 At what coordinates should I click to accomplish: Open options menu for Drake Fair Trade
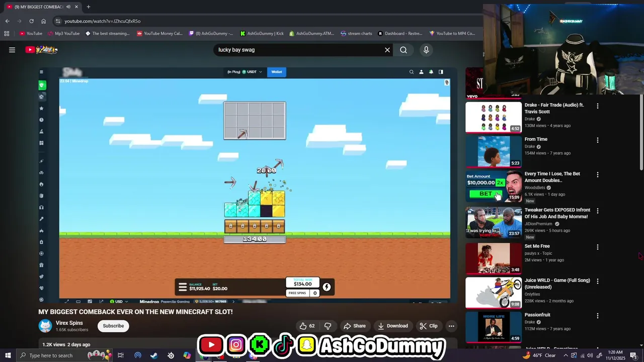click(x=598, y=106)
